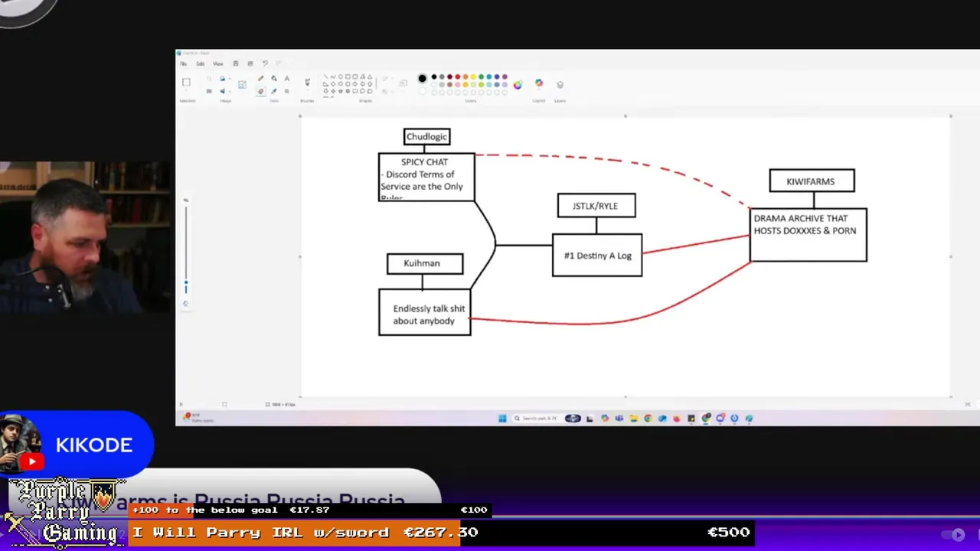This screenshot has height=551, width=980.
Task: Click the Chudlogic box on the canvas
Action: tap(426, 137)
